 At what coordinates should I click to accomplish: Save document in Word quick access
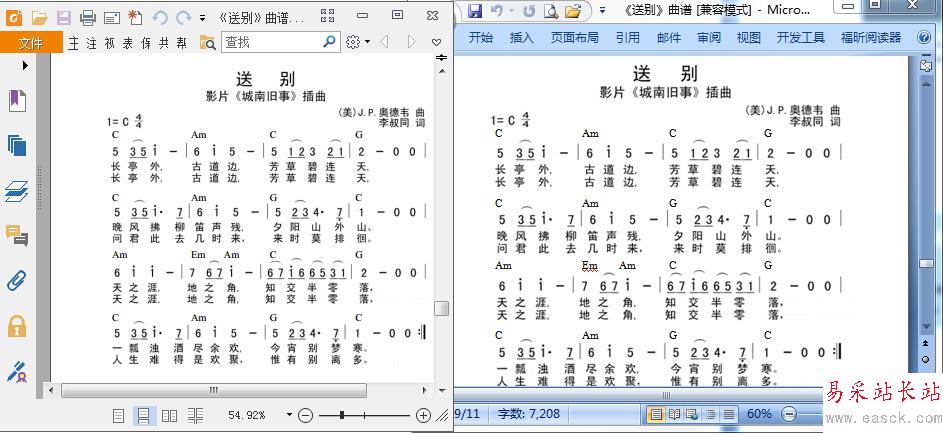pos(475,10)
